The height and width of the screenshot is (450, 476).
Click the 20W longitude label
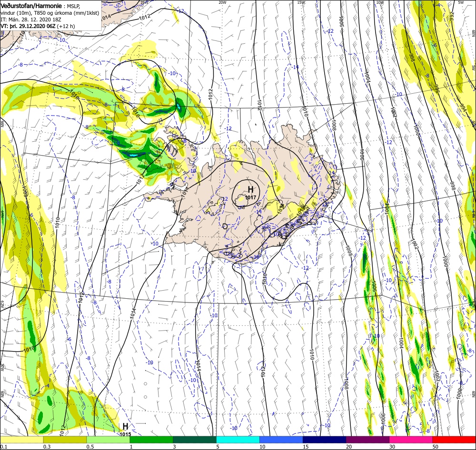tap(222, 2)
